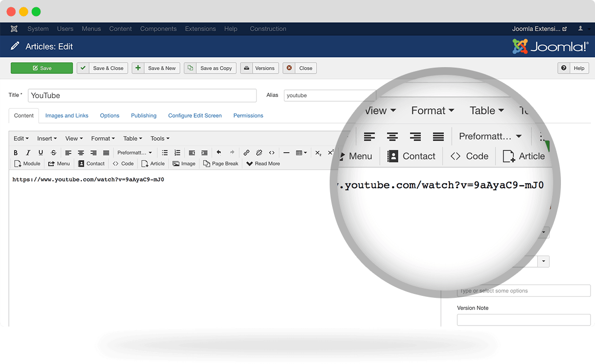595x364 pixels.
Task: Open the Construction menu item
Action: [x=268, y=29]
